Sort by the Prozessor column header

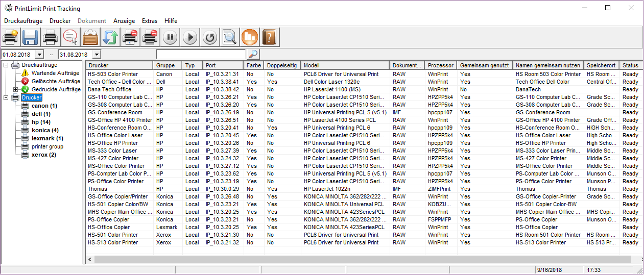point(441,65)
